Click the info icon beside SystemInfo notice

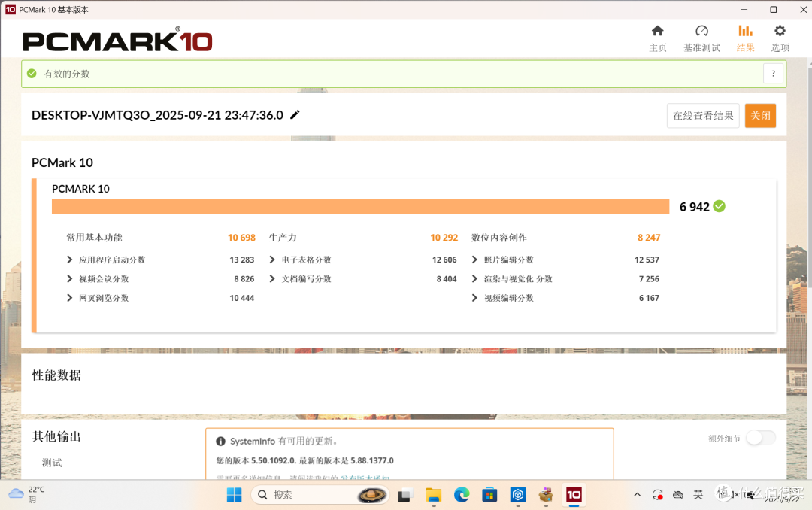220,441
